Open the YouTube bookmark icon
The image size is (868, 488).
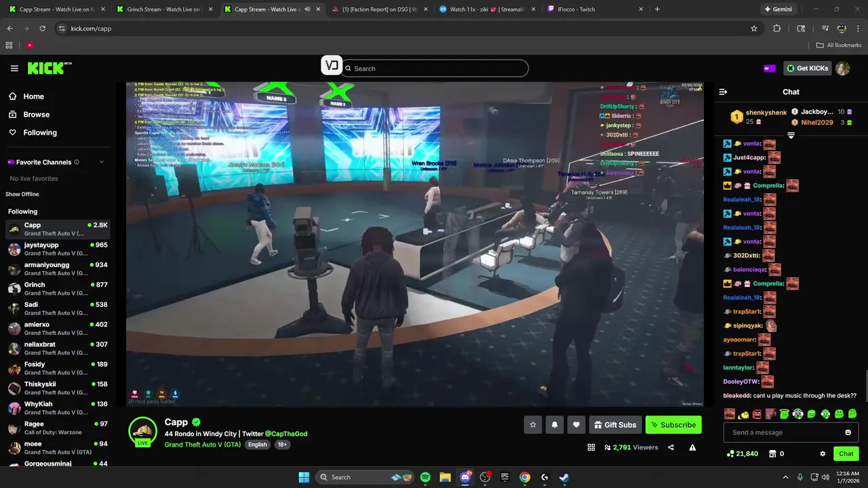(30, 45)
